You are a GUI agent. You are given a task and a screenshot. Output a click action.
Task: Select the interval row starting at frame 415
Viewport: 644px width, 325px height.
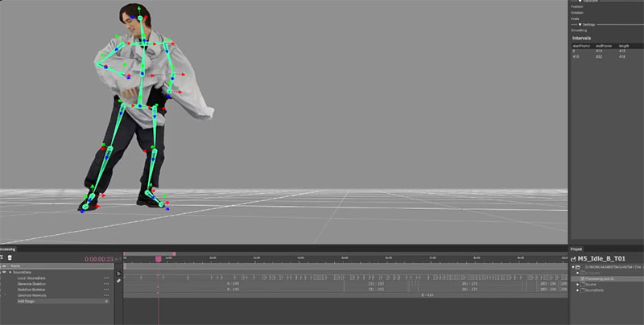(607, 56)
